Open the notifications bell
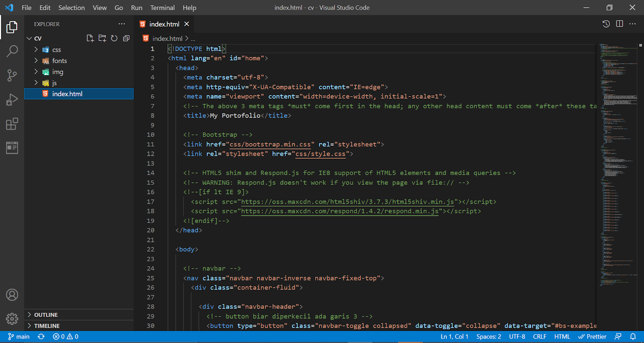This screenshot has height=343, width=644. click(x=633, y=337)
